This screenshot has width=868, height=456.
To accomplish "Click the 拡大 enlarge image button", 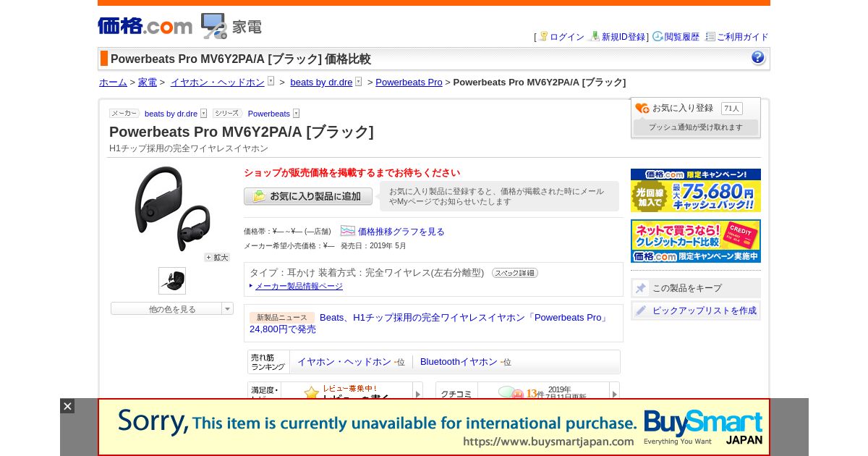I will 217,257.
